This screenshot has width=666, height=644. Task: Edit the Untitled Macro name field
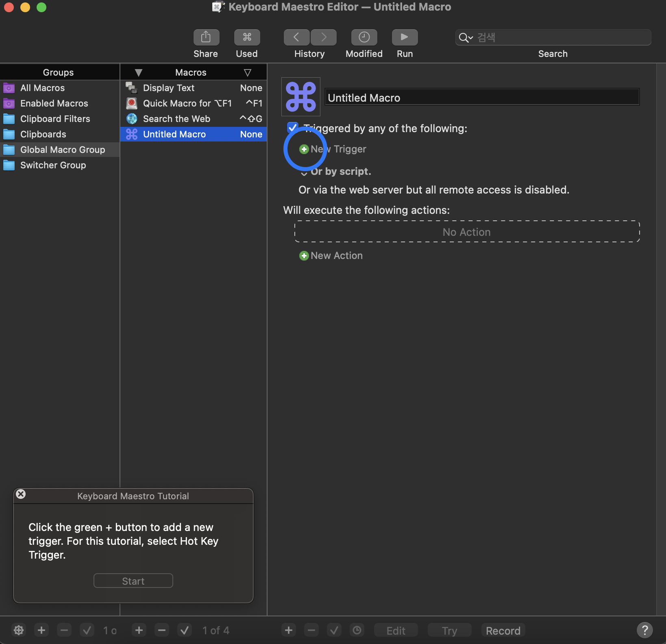(482, 98)
